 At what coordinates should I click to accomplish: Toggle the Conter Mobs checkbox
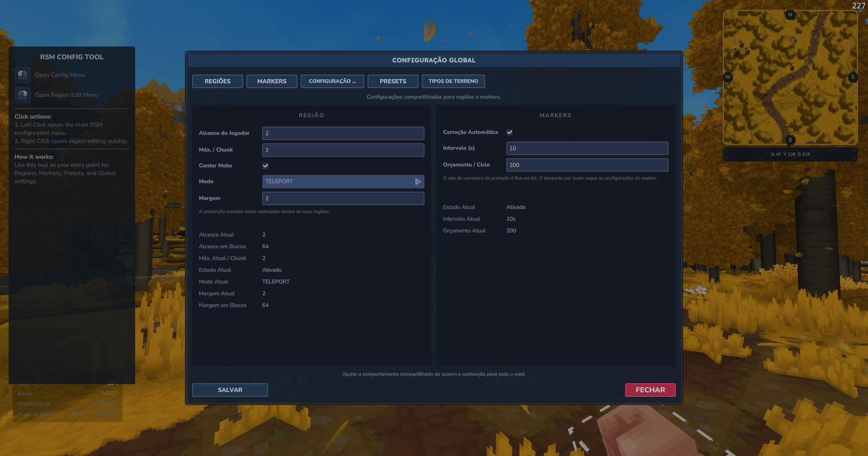265,166
